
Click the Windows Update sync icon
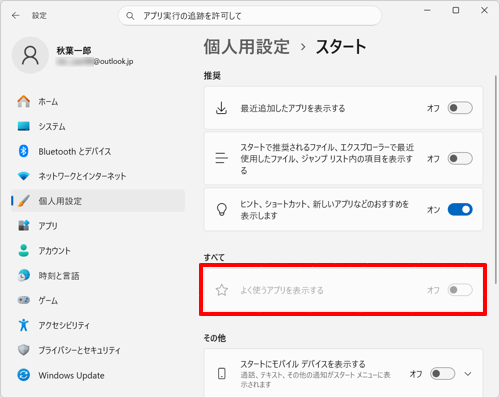pyautogui.click(x=24, y=375)
